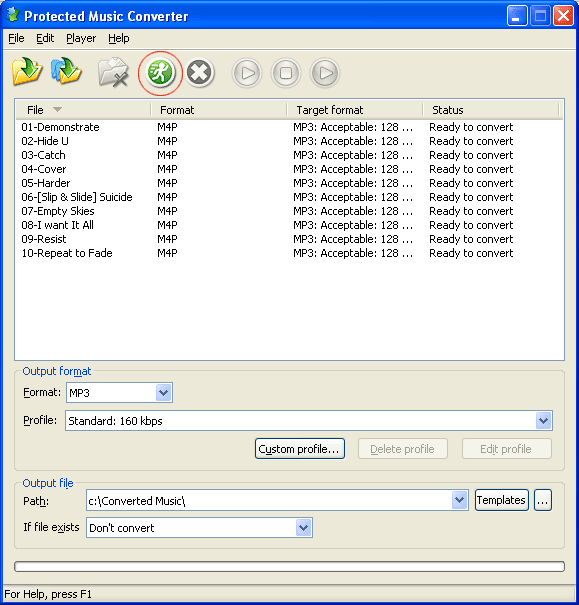Click M4P format cell of 09-Resist
Image resolution: width=579 pixels, height=605 pixels.
click(x=167, y=239)
